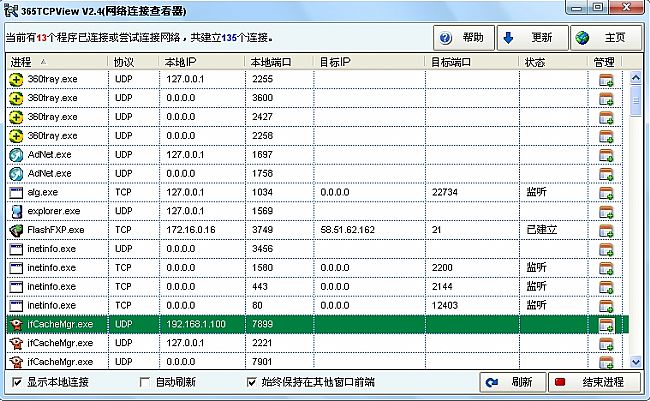Viewport: 650px width, 401px height.
Task: Toggle 始终保持在其他窗口前端 checkbox
Action: click(x=251, y=382)
